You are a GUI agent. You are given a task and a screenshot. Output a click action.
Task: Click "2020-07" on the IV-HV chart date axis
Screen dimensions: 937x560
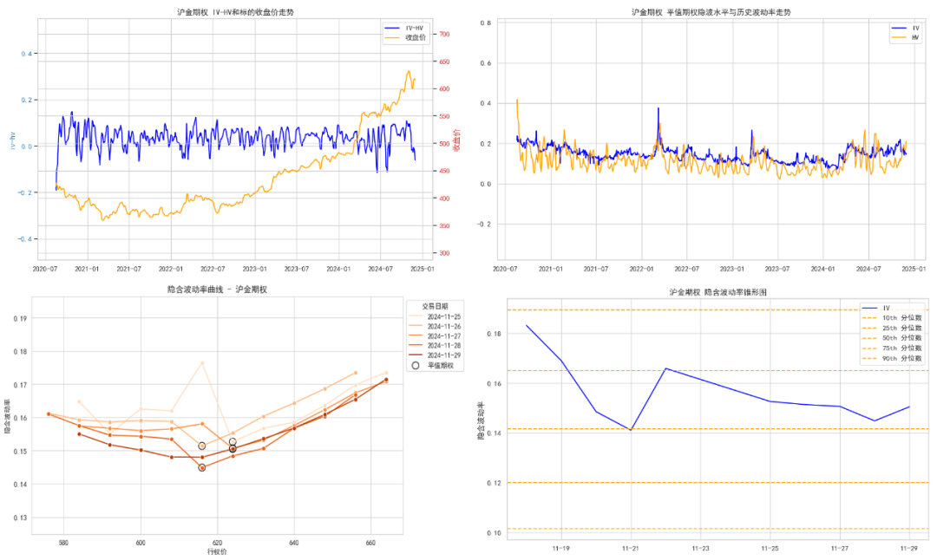(45, 270)
